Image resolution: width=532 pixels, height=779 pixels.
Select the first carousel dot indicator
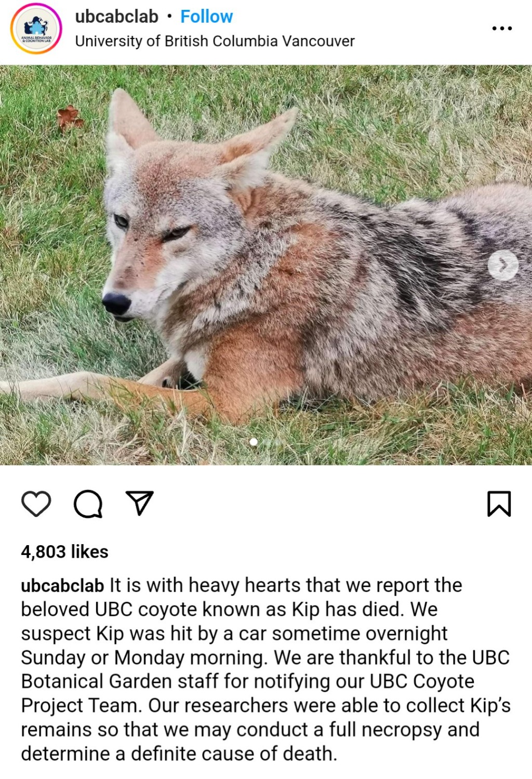[x=254, y=442]
